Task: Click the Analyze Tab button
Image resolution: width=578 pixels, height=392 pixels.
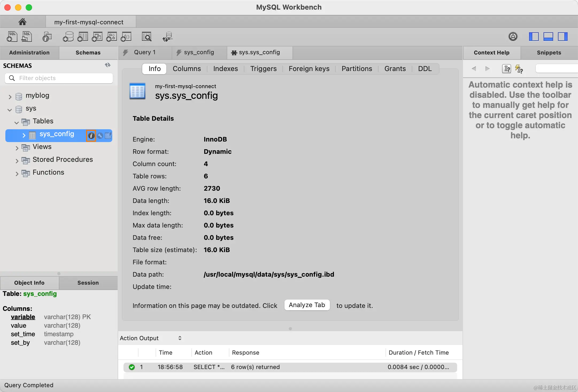Action: (x=307, y=305)
